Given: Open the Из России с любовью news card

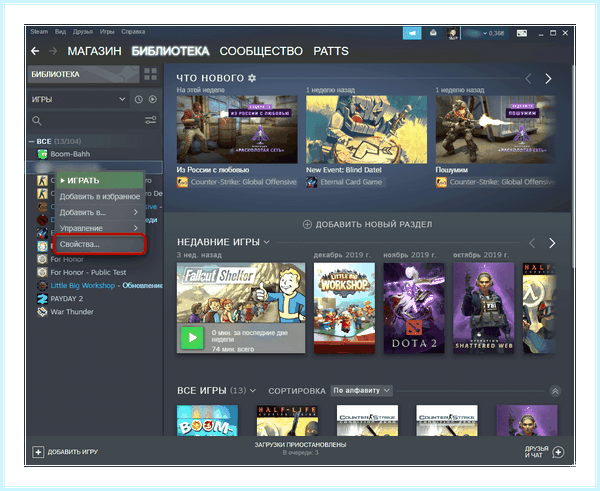Looking at the screenshot, I should (x=237, y=129).
